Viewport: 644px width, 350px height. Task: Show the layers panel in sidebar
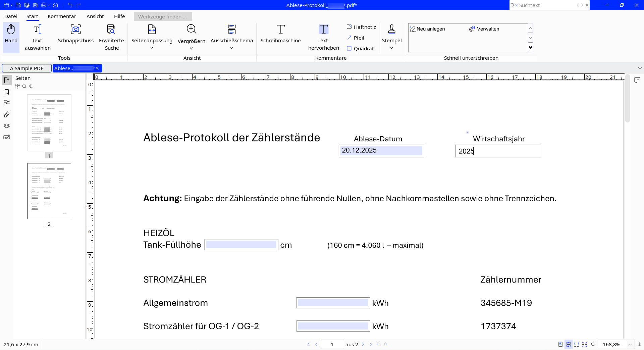(7, 126)
